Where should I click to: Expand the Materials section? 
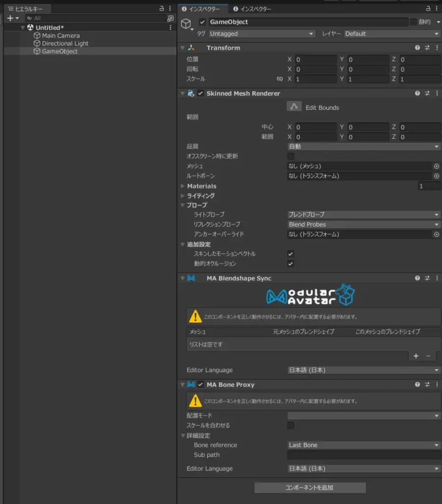(x=182, y=186)
